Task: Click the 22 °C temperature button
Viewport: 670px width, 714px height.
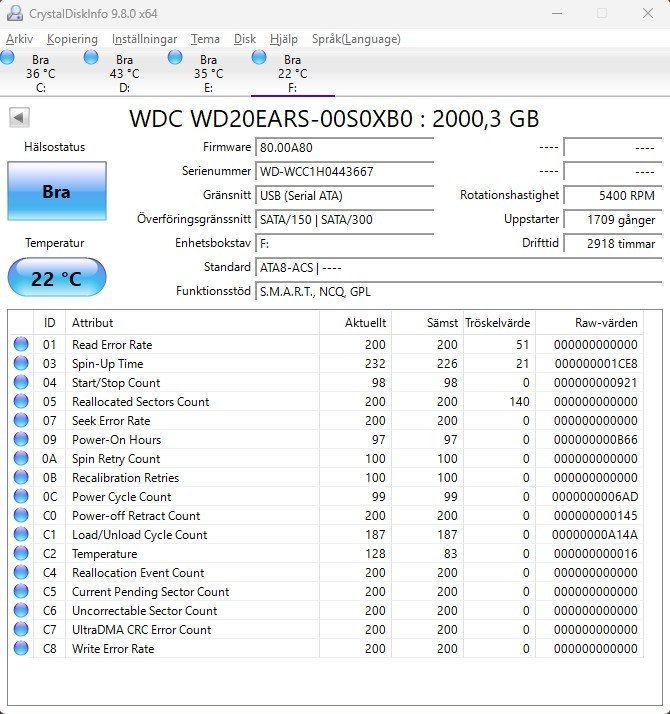Action: click(x=56, y=278)
